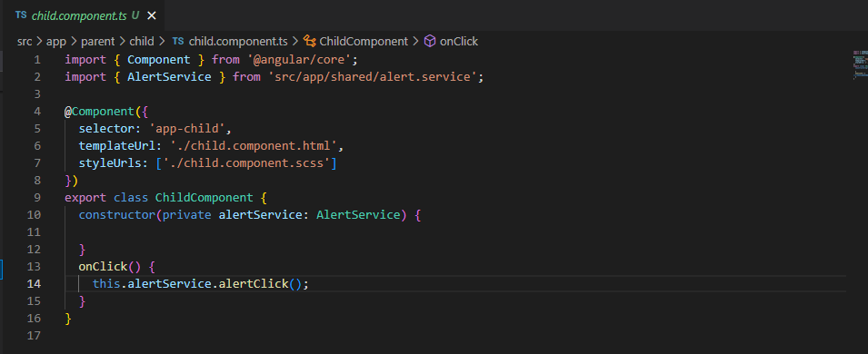Click the ChildComponent class symbol icon
The height and width of the screenshot is (354, 868).
coord(310,42)
